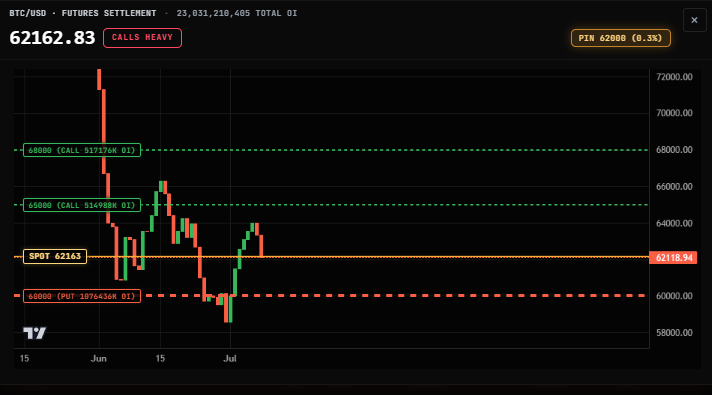Select the 68000 CALL open interest label
Screen dimensions: 712x395
tap(82, 150)
